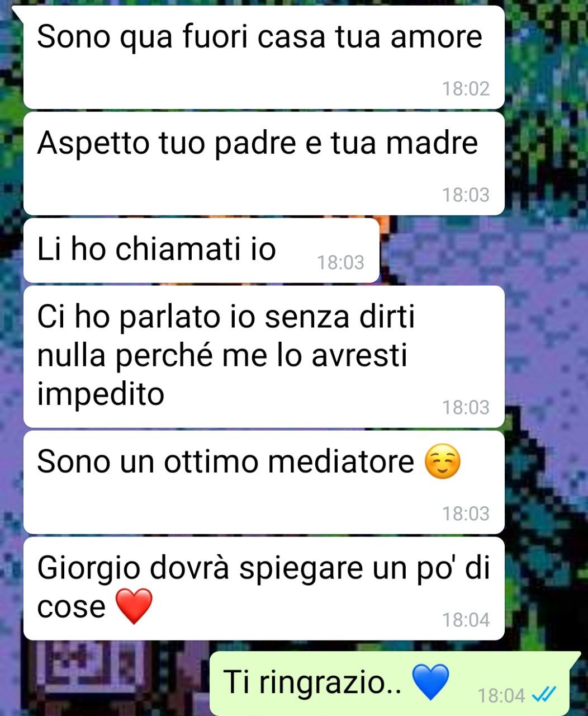
Task: Select the "Aspetto tuo padre e tua madre" message
Action: coord(264,164)
